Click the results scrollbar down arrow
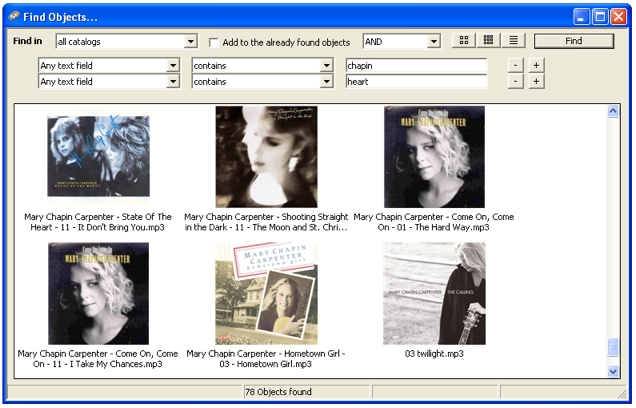 point(613,371)
